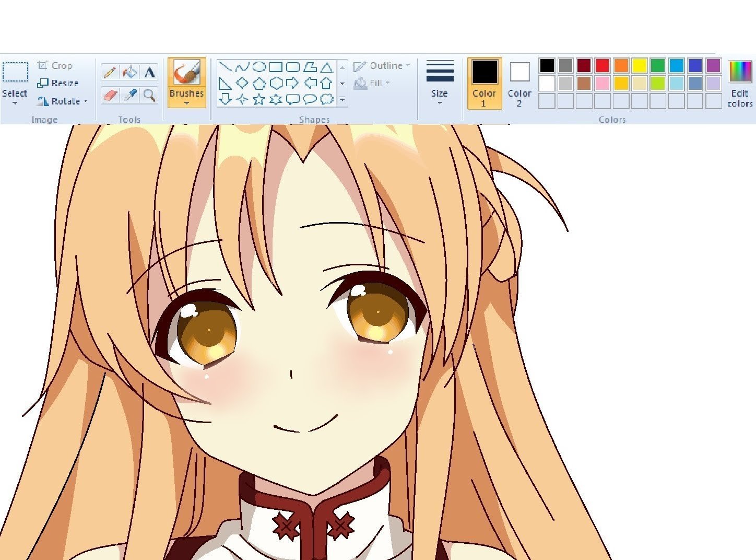Select the Pentagon shape
This screenshot has height=560, width=756.
[x=259, y=83]
